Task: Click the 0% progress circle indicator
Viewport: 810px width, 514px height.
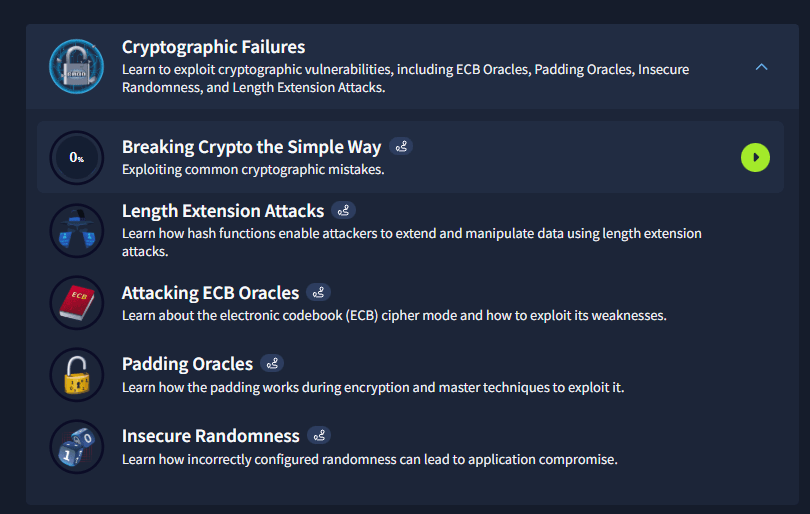Action: tap(76, 158)
